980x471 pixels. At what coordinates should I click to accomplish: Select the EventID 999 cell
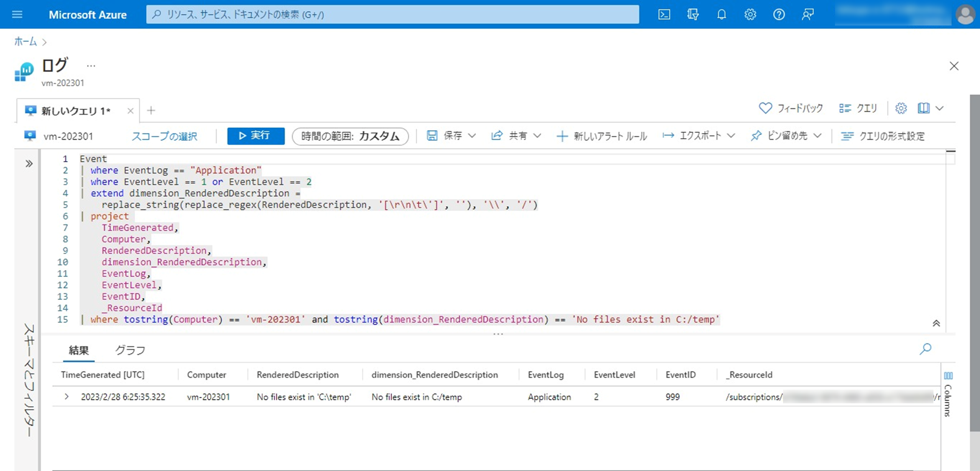tap(673, 397)
